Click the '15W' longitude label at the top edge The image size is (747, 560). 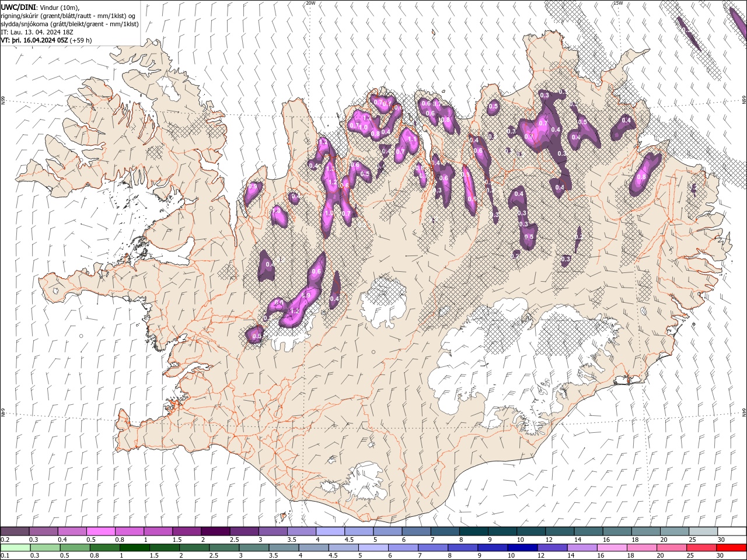[618, 3]
